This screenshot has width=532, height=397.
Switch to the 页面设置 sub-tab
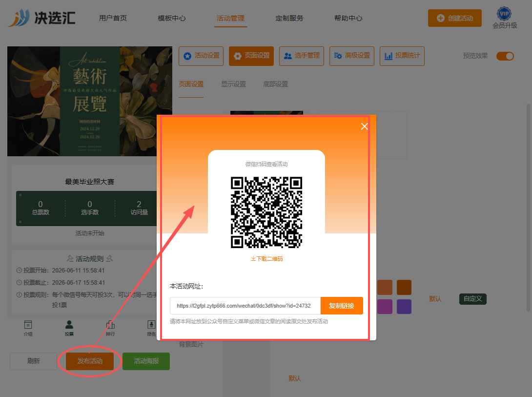click(x=191, y=84)
